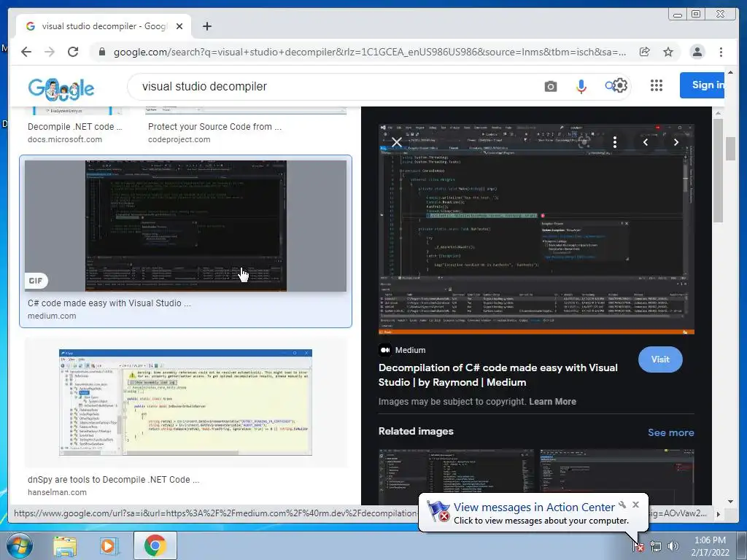Follow the Learn More copyright link
Image resolution: width=747 pixels, height=560 pixels.
[x=552, y=402]
